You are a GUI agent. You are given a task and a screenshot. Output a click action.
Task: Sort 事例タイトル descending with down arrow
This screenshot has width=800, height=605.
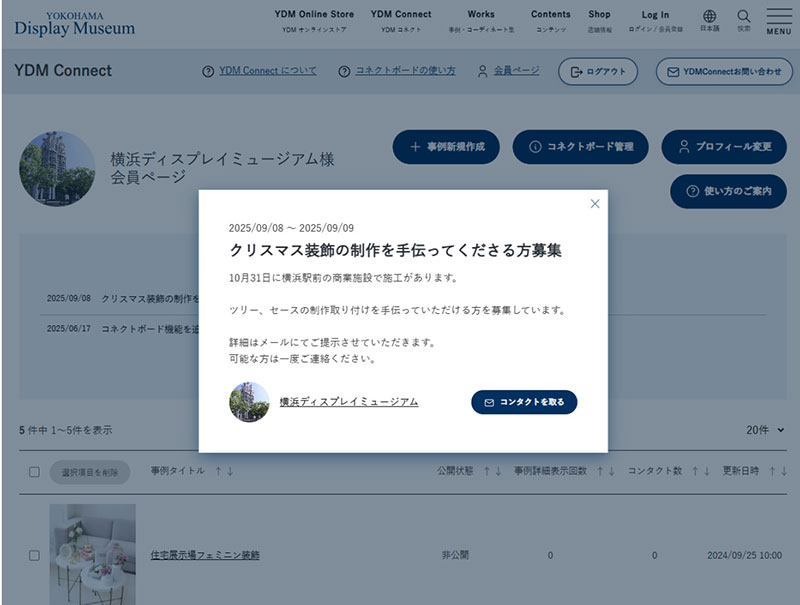pyautogui.click(x=230, y=471)
